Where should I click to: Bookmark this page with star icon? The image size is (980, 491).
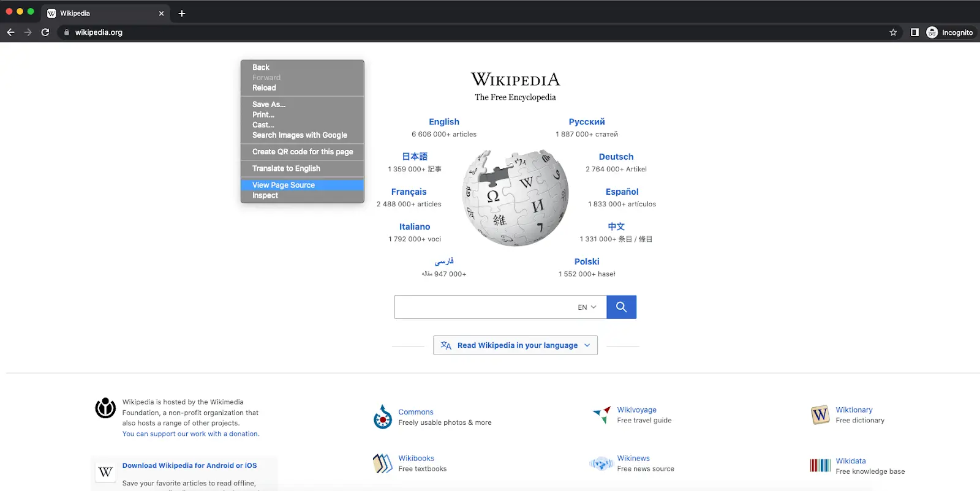[x=893, y=32]
